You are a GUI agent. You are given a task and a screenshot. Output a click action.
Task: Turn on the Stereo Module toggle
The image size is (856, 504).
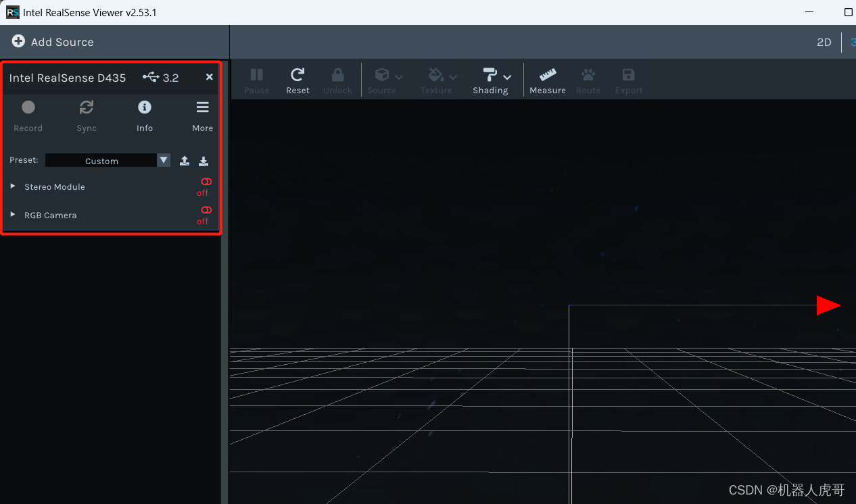pos(206,182)
